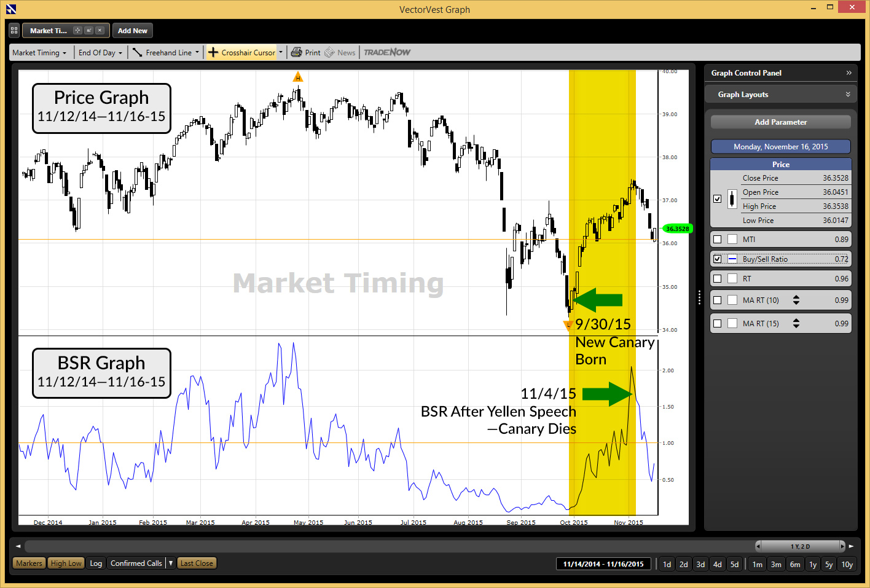Screen dimensions: 870x588
Task: Collapse the Graph Control Panel
Action: 848,73
